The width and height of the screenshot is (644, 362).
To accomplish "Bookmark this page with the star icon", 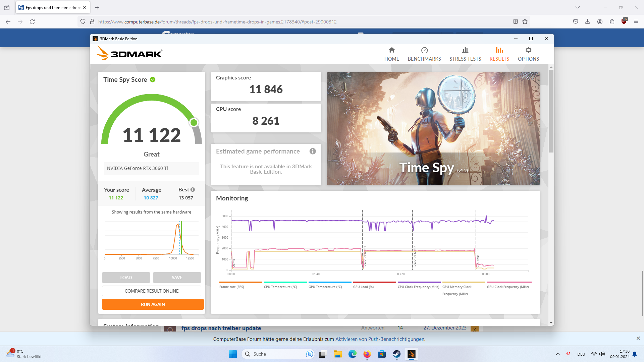I will [x=525, y=22].
